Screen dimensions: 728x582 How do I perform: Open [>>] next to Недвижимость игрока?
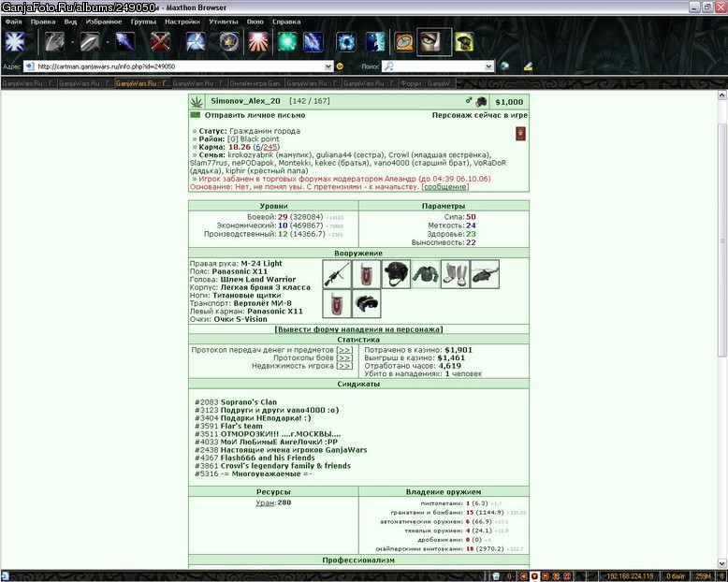point(344,366)
